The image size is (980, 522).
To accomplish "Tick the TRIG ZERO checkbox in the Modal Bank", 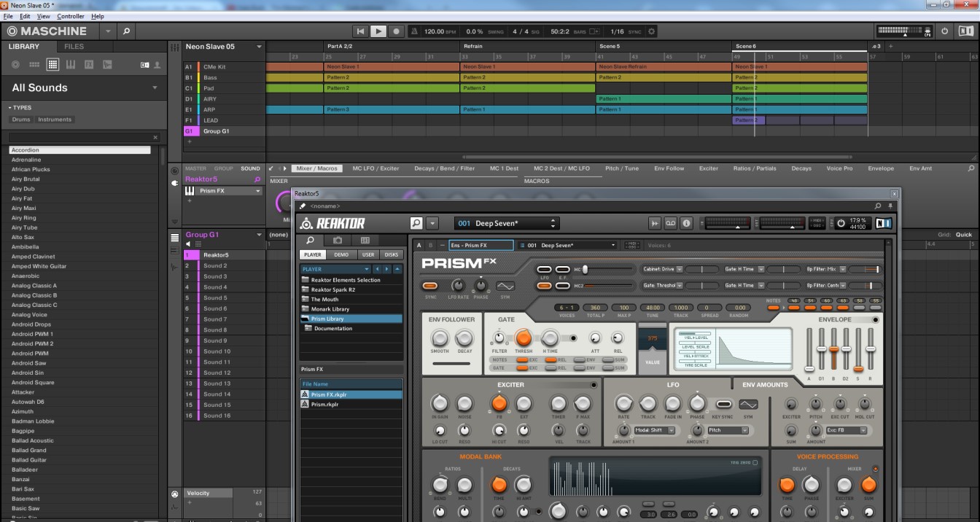I will pos(755,463).
